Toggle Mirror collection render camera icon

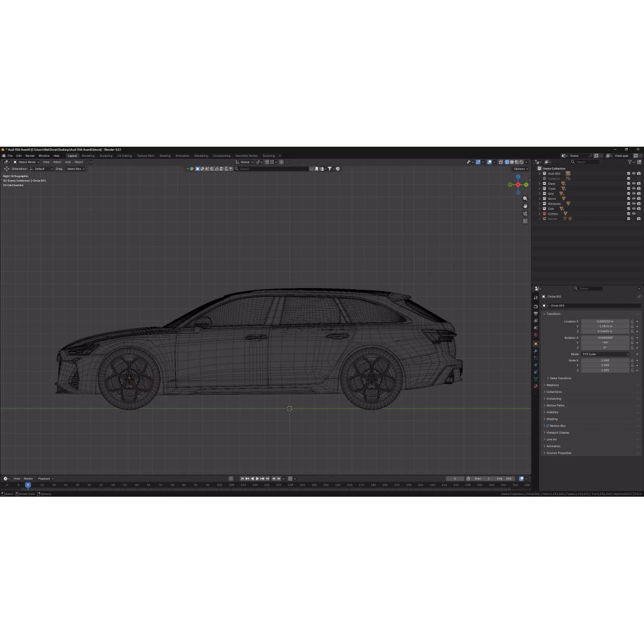pos(639,199)
